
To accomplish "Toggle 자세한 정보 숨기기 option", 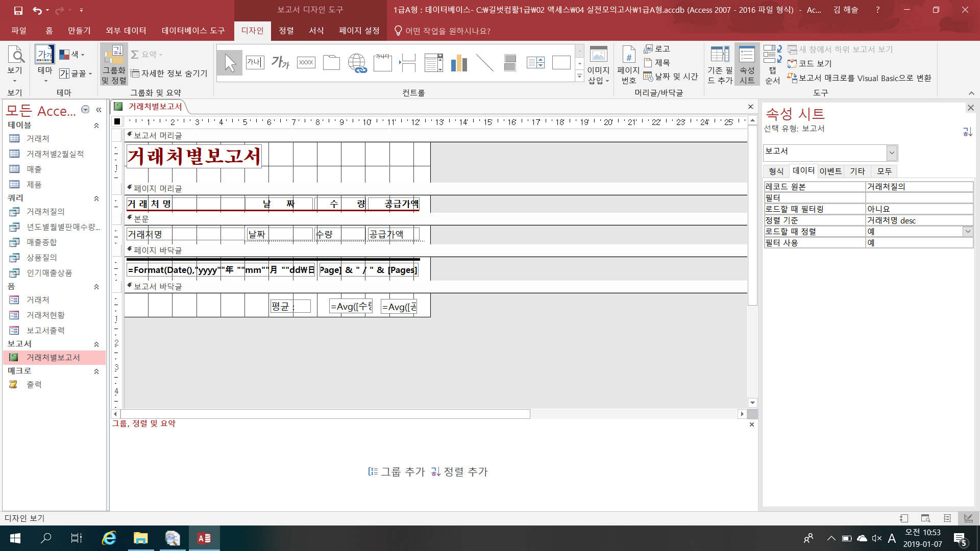I will 169,73.
